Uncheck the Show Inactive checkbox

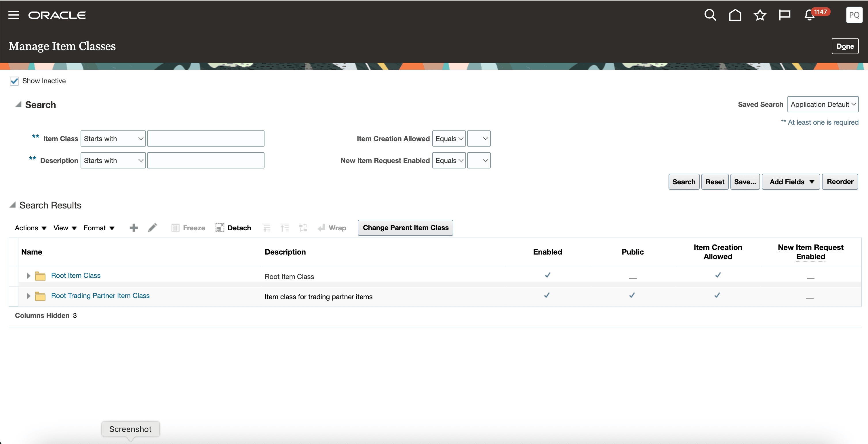14,81
